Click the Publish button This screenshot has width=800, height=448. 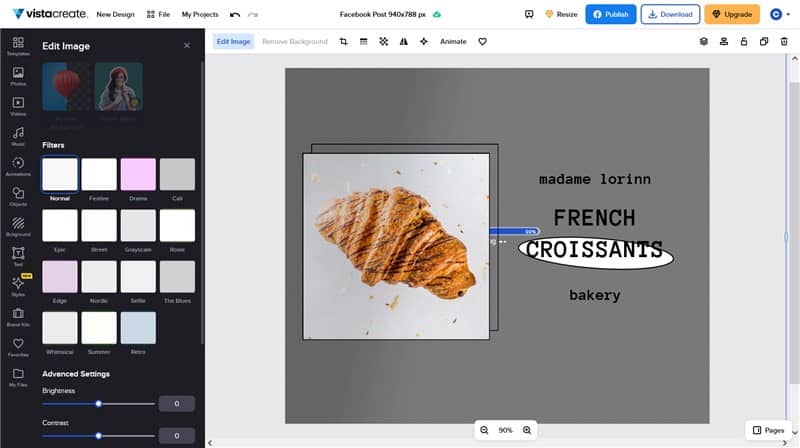click(611, 14)
